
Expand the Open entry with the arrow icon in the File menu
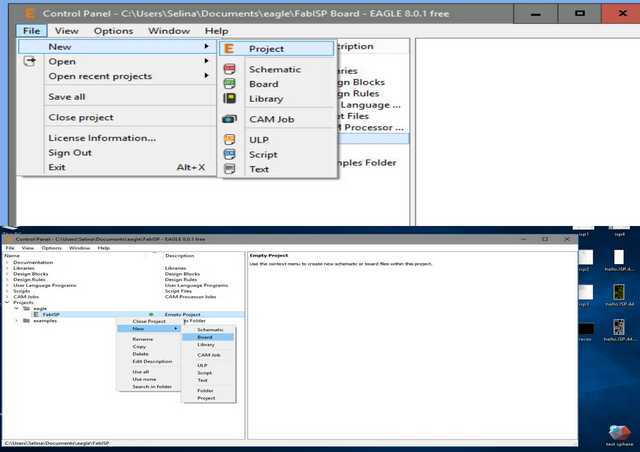117,61
